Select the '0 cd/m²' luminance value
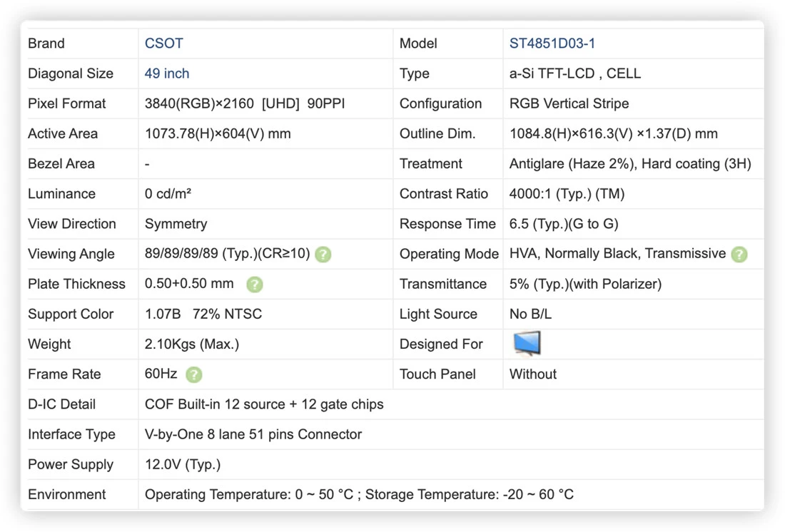This screenshot has width=785, height=532. (168, 194)
